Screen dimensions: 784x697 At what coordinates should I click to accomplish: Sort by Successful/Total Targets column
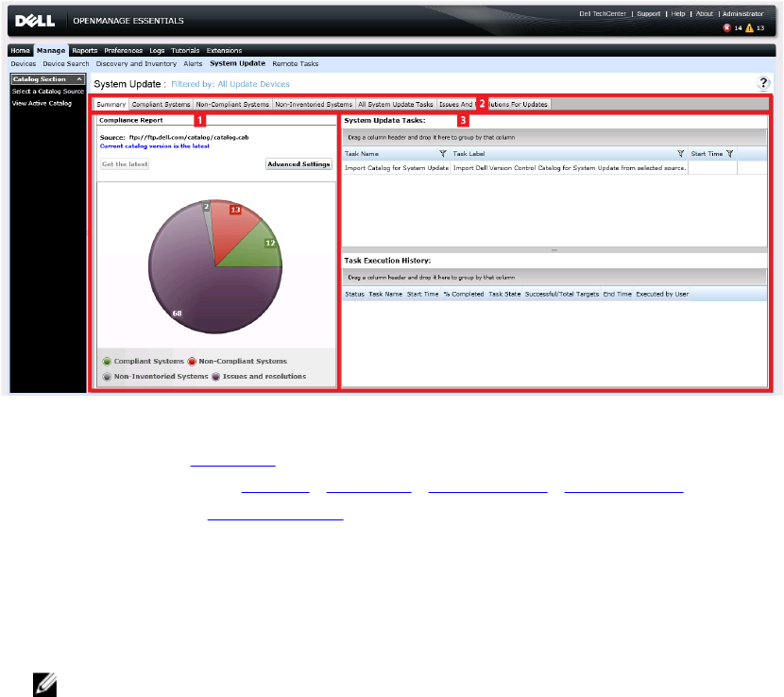pyautogui.click(x=561, y=294)
